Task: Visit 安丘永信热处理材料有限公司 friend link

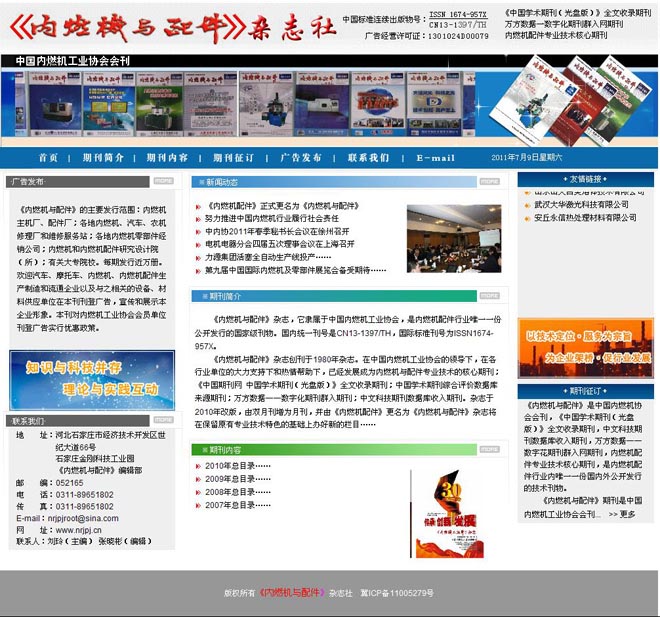Action: [x=585, y=218]
